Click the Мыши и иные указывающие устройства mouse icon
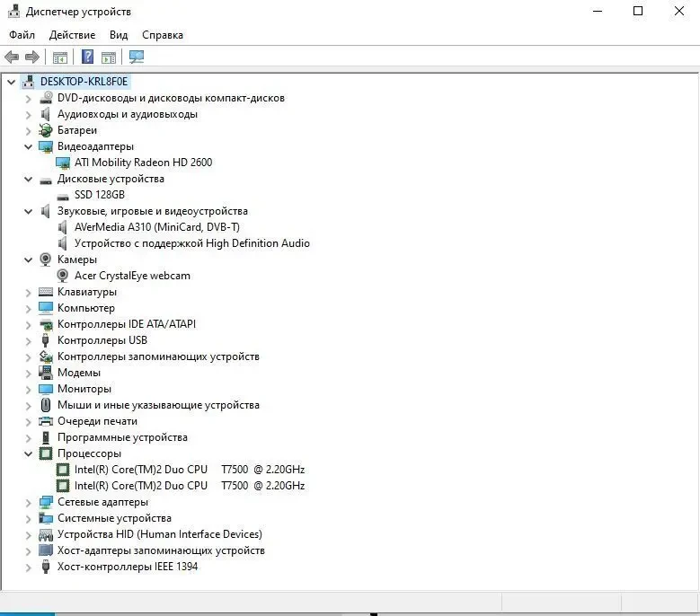 (46, 405)
